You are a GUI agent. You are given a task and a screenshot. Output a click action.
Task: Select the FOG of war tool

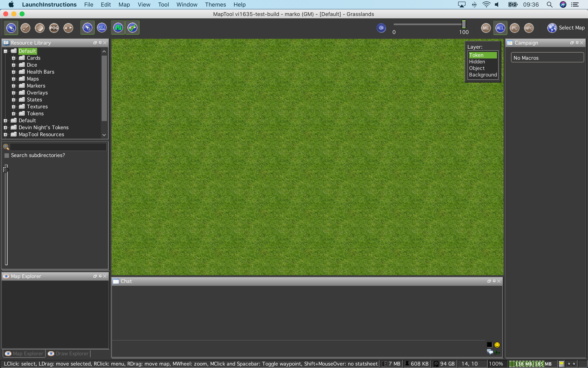[54, 28]
